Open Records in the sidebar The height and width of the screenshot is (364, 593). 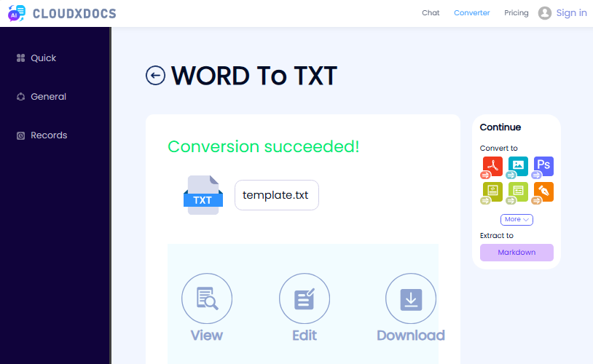pos(48,135)
